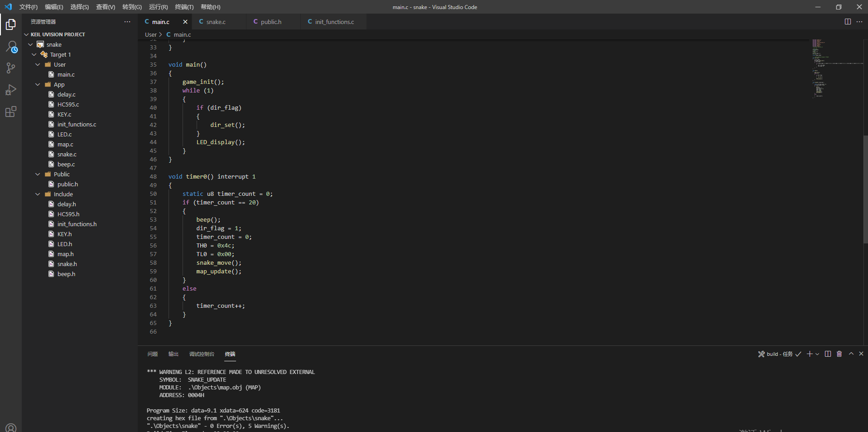Image resolution: width=868 pixels, height=432 pixels.
Task: Collapse the Target 1 node
Action: click(34, 54)
